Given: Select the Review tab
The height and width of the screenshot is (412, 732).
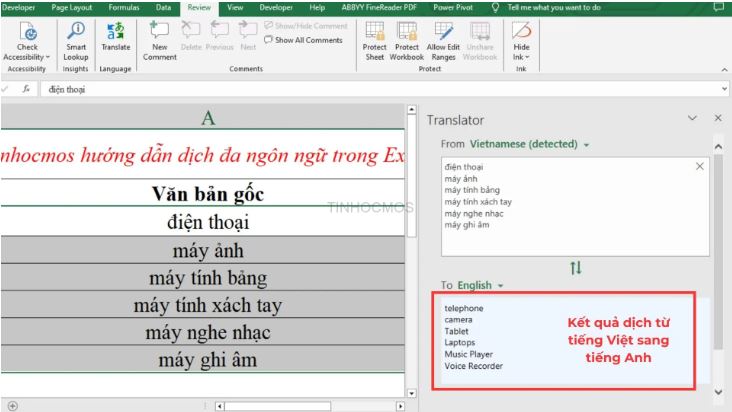Looking at the screenshot, I should (x=199, y=7).
